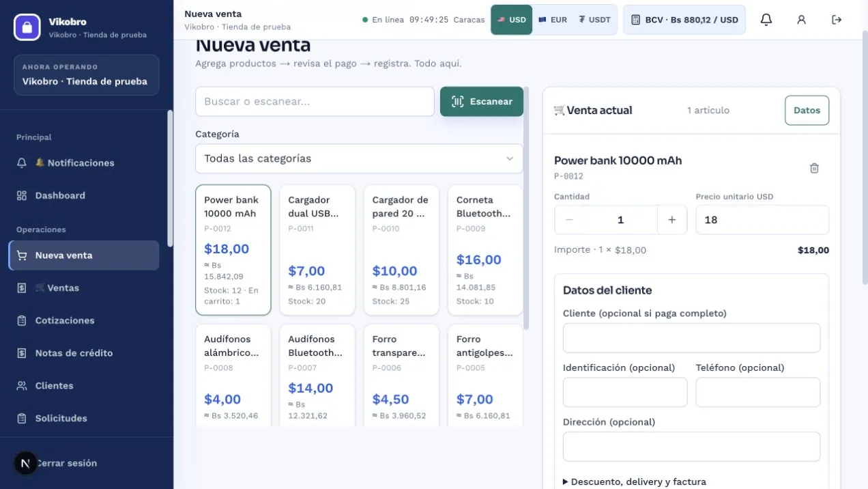Image resolution: width=868 pixels, height=489 pixels.
Task: Click the Identificación input field
Action: point(625,392)
